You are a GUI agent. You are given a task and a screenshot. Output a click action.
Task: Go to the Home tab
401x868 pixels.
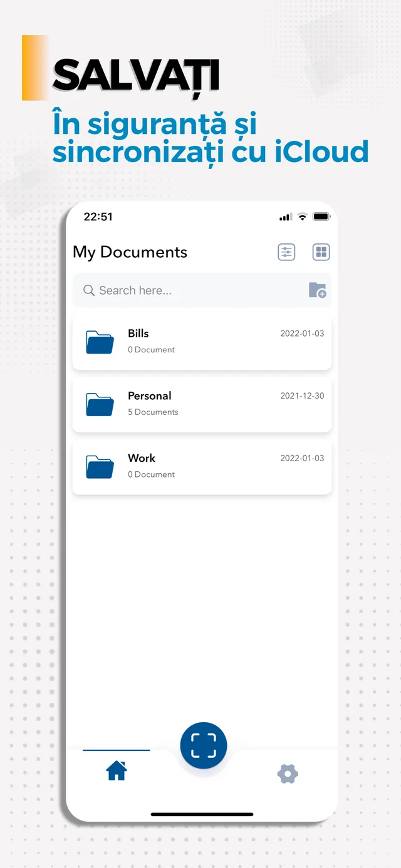pos(117,771)
